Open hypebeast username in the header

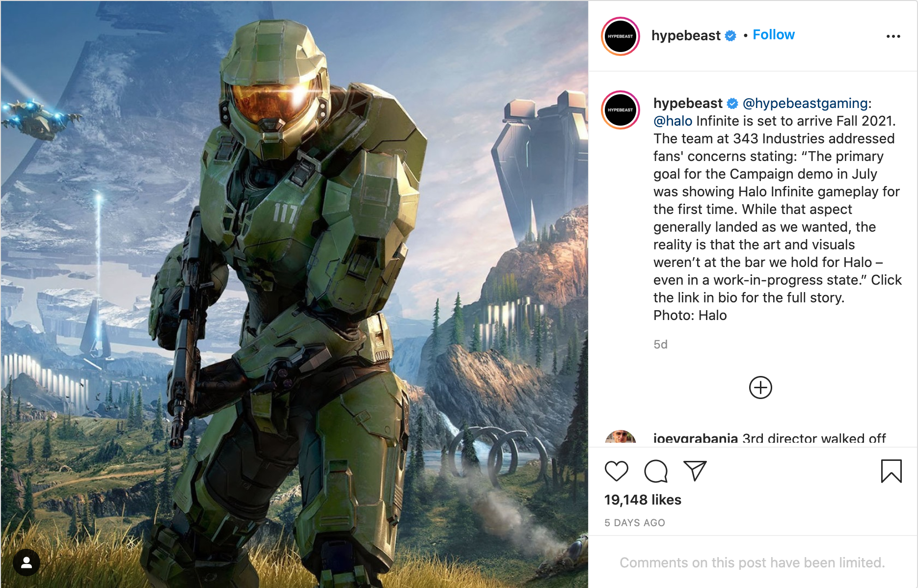pyautogui.click(x=686, y=36)
